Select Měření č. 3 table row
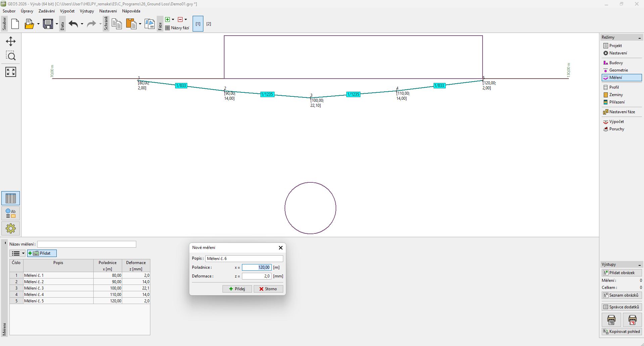 [x=58, y=288]
